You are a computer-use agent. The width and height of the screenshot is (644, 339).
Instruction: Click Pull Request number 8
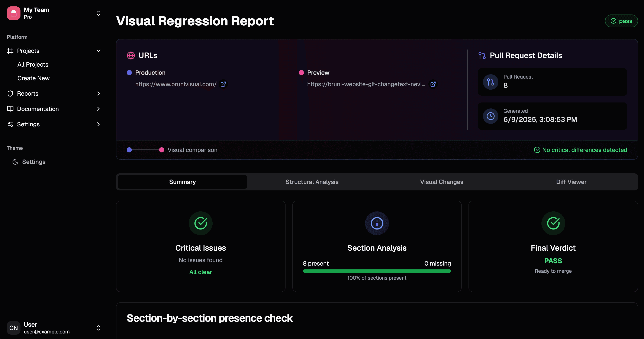(x=506, y=85)
